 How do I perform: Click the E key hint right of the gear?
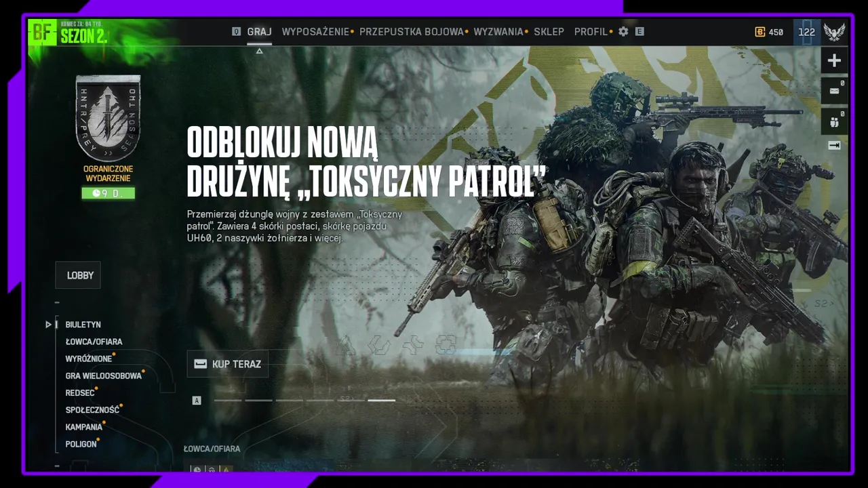click(x=639, y=32)
